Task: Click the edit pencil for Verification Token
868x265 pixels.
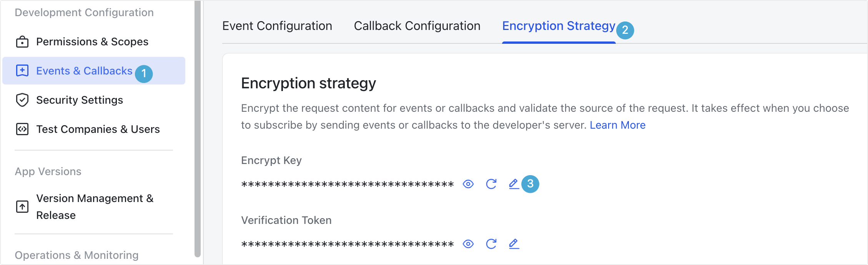Action: (x=514, y=243)
